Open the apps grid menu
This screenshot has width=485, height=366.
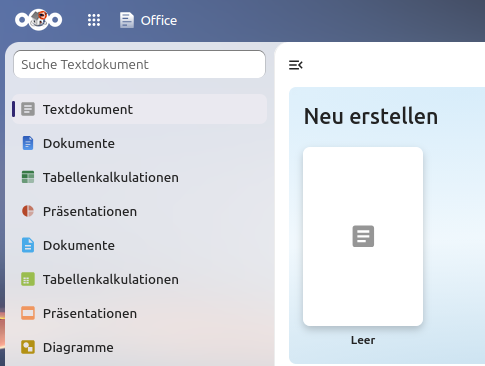coord(94,20)
